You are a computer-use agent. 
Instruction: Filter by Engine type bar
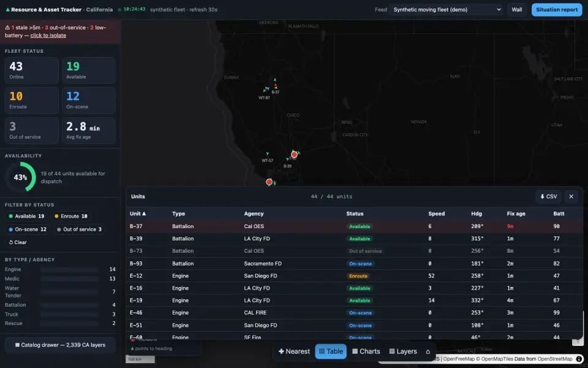click(x=69, y=270)
